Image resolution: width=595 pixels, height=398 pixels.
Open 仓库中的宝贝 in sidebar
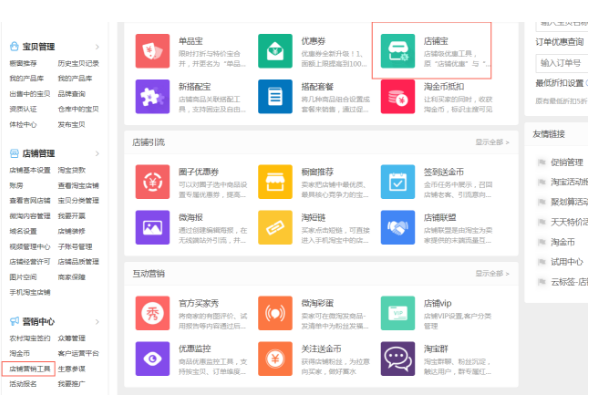[x=78, y=109]
